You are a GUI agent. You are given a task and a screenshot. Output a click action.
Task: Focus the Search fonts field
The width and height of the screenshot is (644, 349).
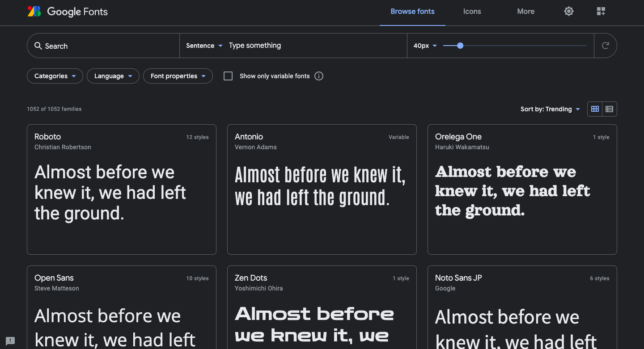103,46
